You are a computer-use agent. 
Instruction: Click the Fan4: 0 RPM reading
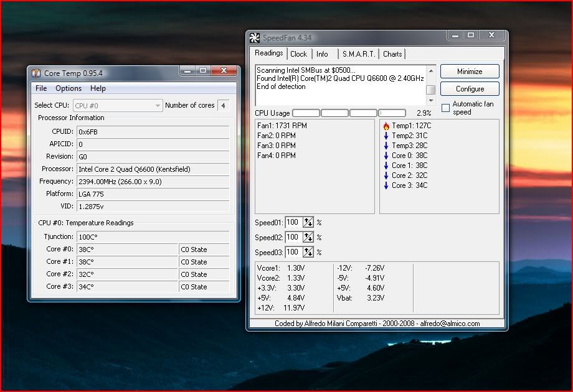pyautogui.click(x=277, y=156)
